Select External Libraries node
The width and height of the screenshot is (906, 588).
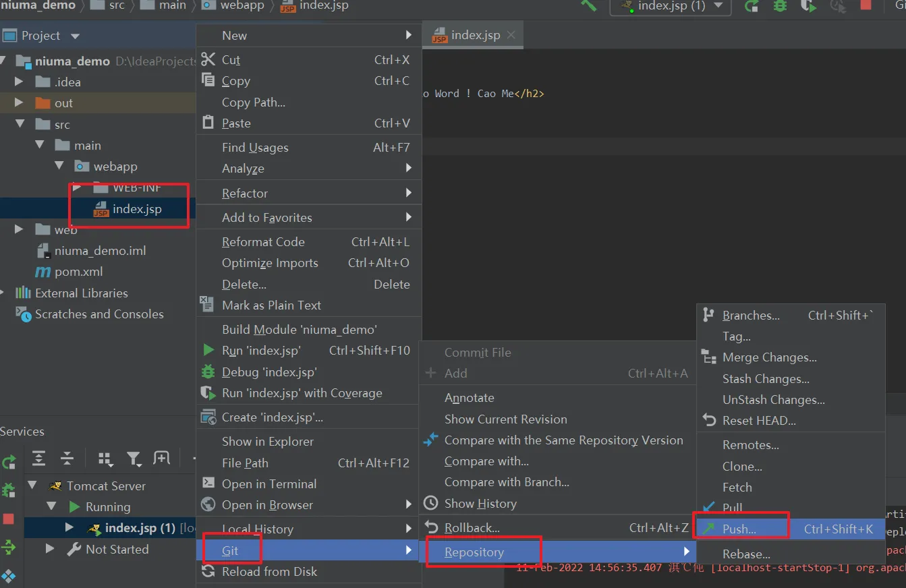[x=81, y=293]
